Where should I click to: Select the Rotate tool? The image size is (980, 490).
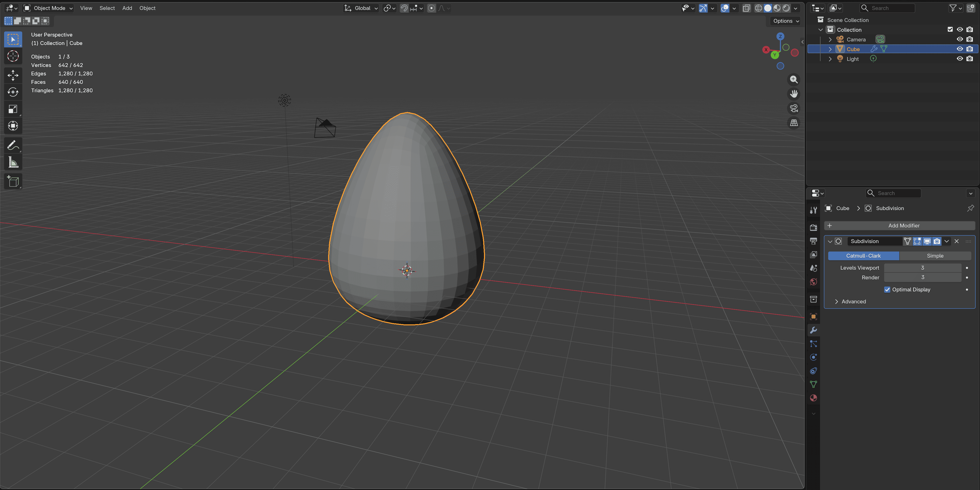pos(13,92)
